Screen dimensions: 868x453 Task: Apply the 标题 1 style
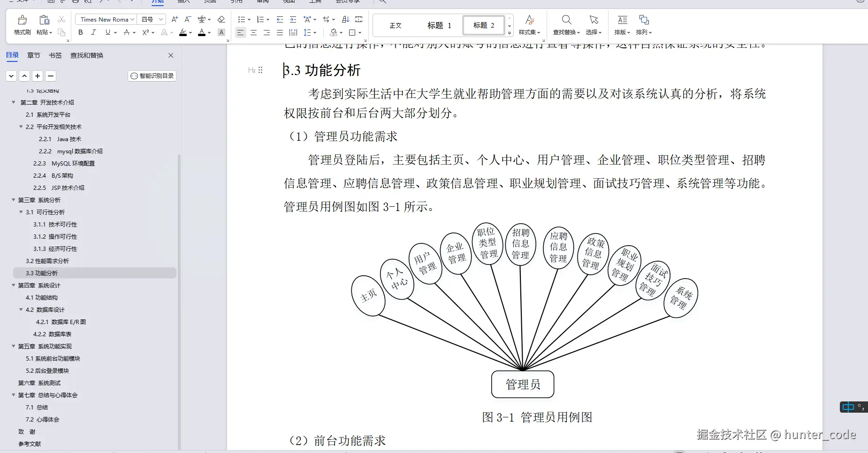pyautogui.click(x=439, y=25)
